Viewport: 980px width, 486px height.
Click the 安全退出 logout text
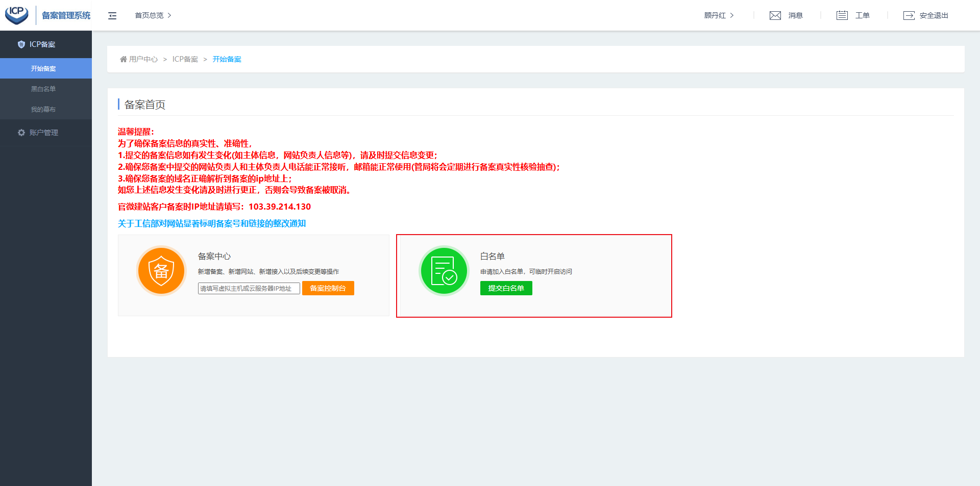(934, 15)
